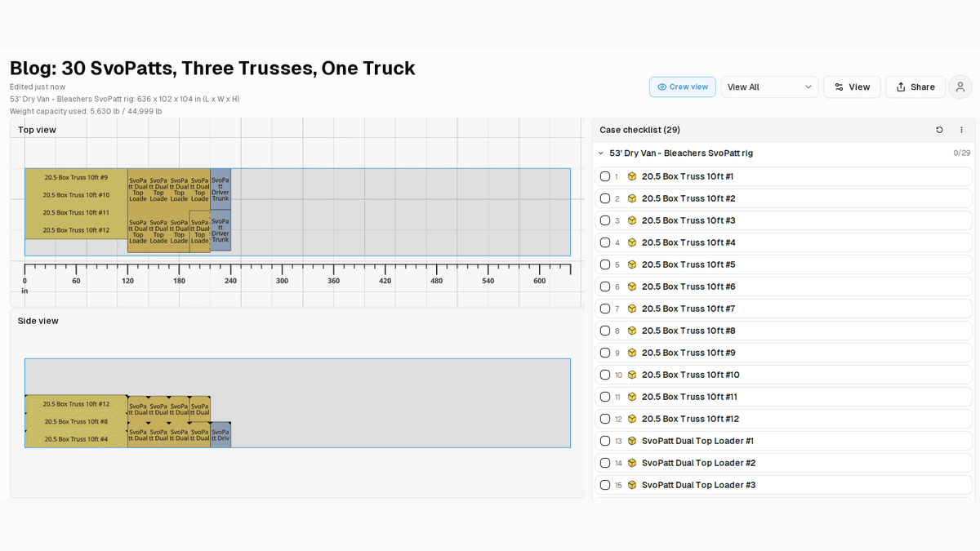Click the 600 mark on the ruler
This screenshot has width=980, height=551.
539,281
